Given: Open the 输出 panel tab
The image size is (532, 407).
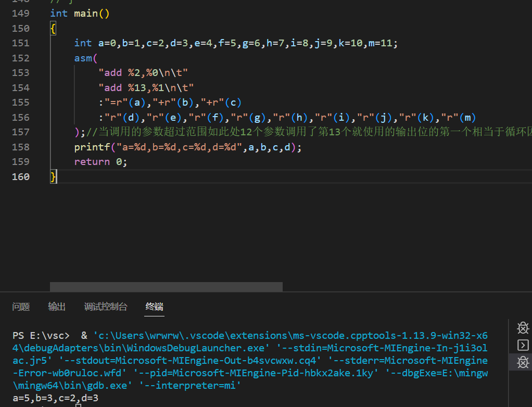Looking at the screenshot, I should [x=57, y=307].
